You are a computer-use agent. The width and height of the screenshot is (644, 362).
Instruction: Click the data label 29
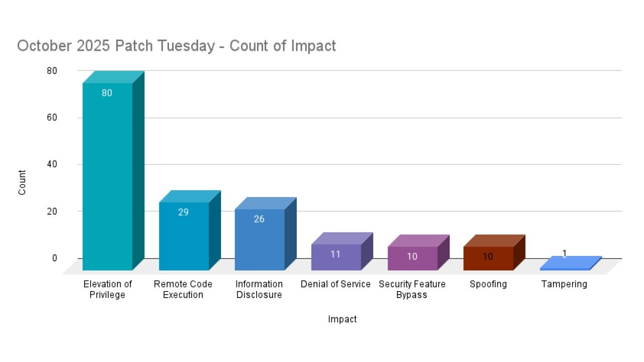(183, 212)
